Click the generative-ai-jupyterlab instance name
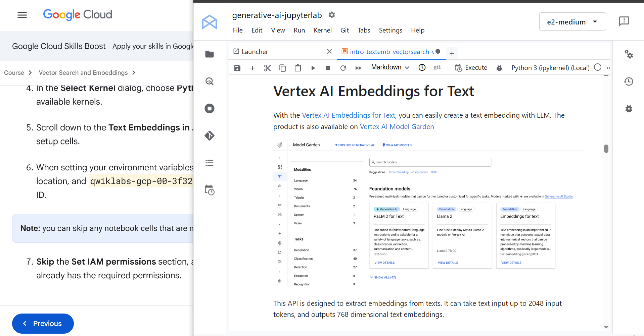The width and height of the screenshot is (644, 336). tap(277, 15)
